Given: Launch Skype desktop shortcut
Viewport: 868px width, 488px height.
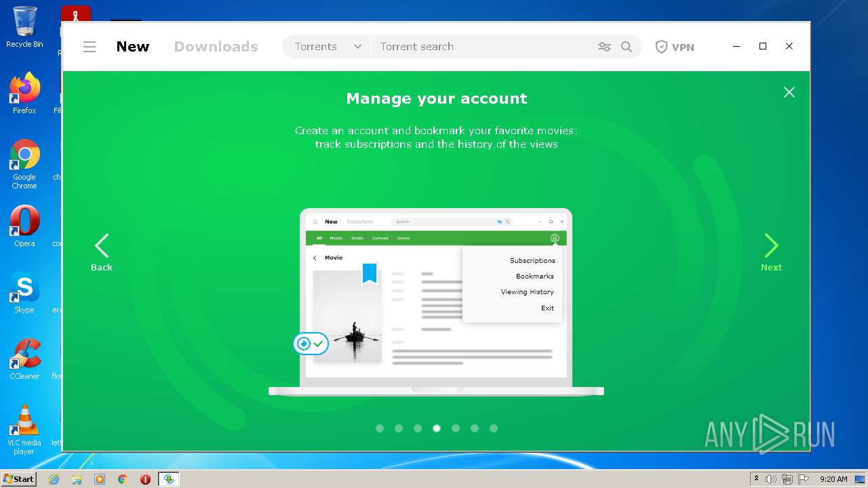Looking at the screenshot, I should [24, 292].
